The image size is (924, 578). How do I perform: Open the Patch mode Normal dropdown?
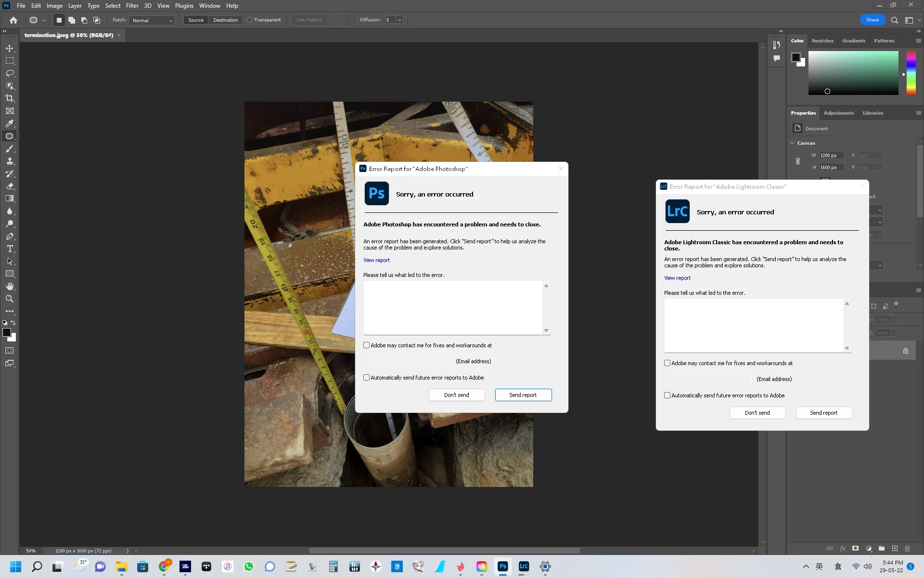click(x=152, y=20)
